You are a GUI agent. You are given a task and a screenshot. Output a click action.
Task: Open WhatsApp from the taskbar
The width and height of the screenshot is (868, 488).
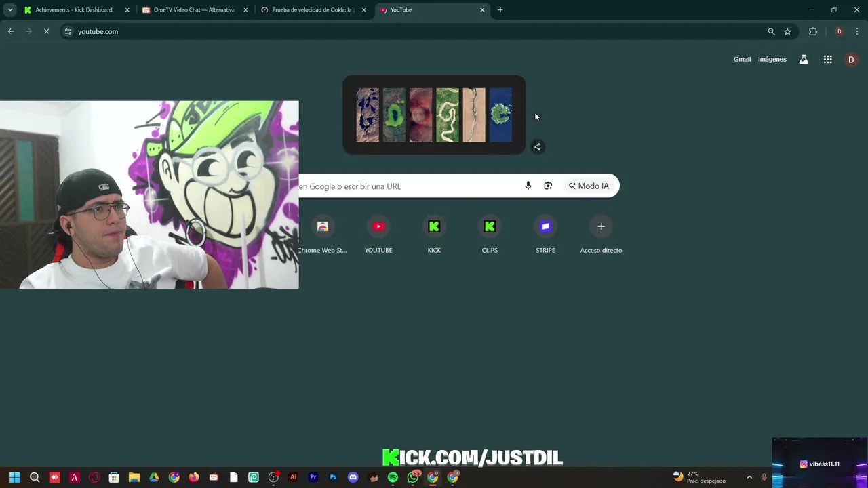[x=413, y=477]
